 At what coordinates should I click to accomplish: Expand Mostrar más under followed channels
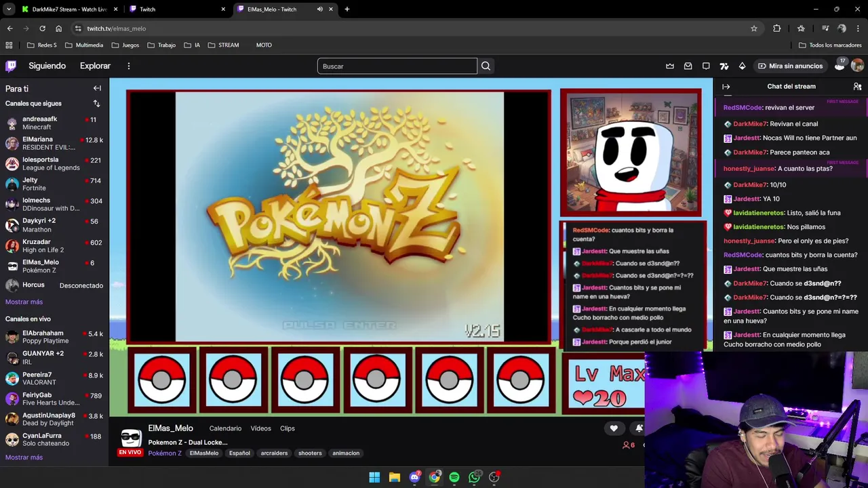(x=24, y=302)
